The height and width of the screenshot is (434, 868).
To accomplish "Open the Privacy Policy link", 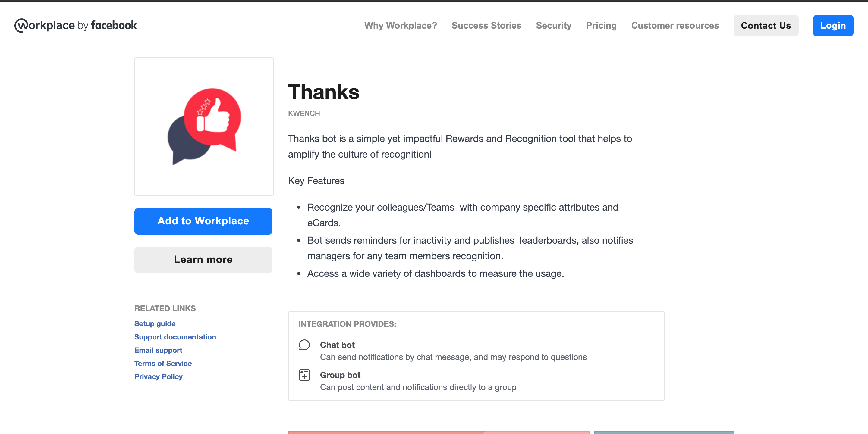I will coord(158,376).
